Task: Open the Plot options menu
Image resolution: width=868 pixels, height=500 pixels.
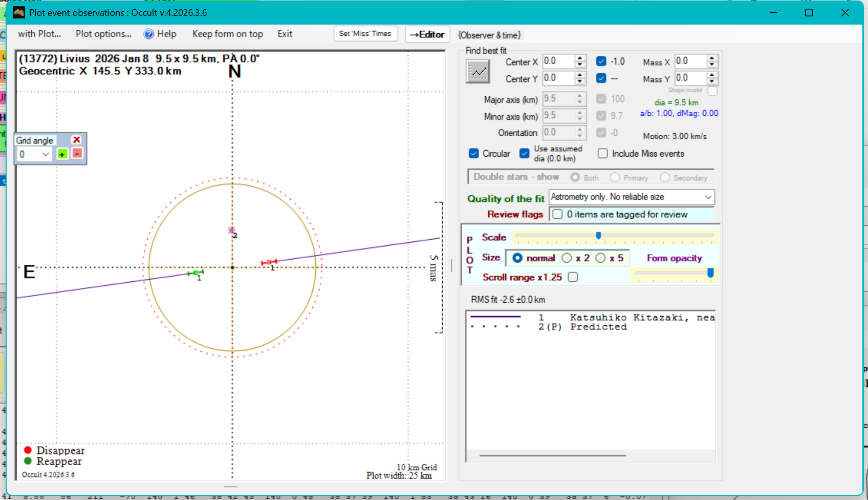Action: coord(103,34)
